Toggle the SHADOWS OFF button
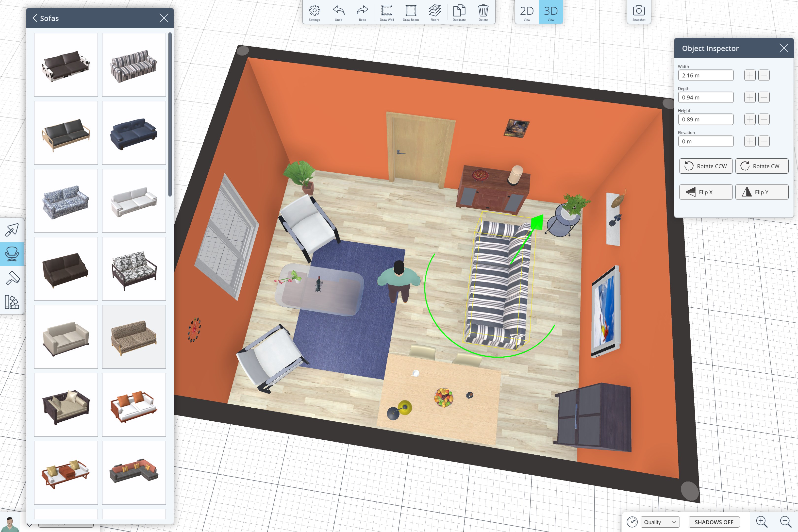The width and height of the screenshot is (798, 532). [714, 522]
